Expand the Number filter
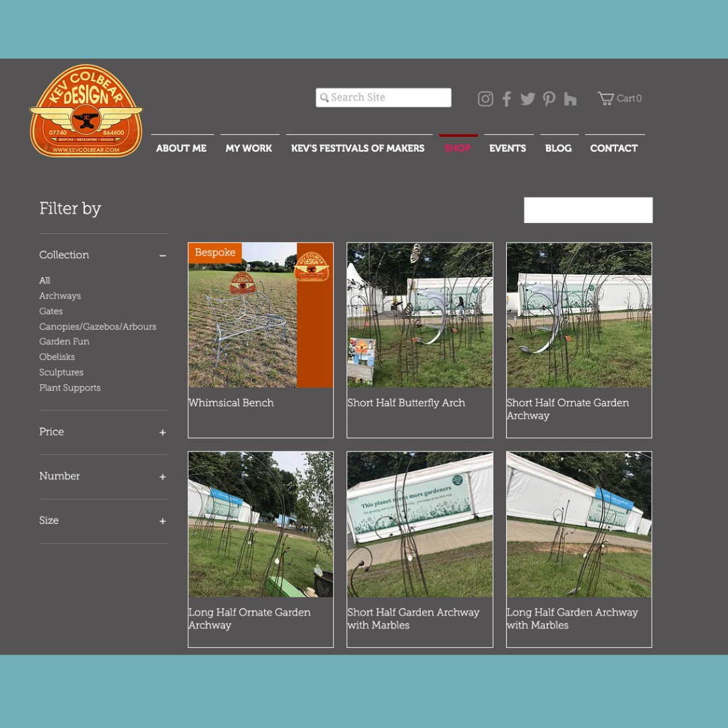The height and width of the screenshot is (728, 728). tap(162, 477)
